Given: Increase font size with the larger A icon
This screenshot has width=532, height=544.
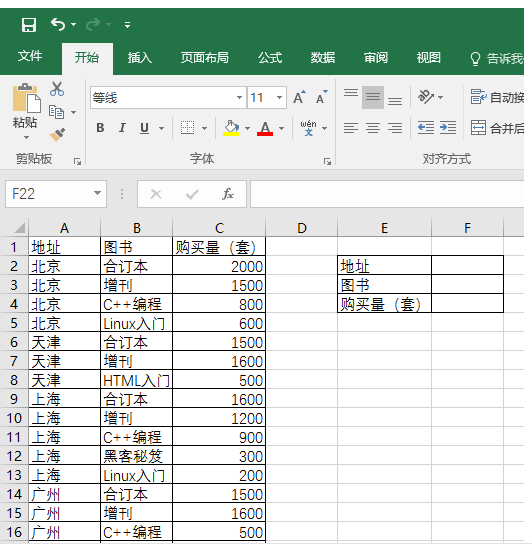Looking at the screenshot, I should 299,97.
